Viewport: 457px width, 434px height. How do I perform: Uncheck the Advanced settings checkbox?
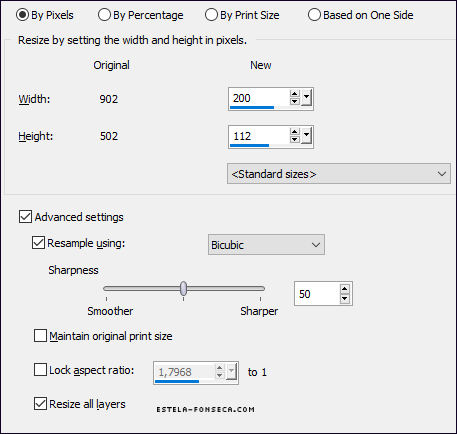tap(25, 217)
